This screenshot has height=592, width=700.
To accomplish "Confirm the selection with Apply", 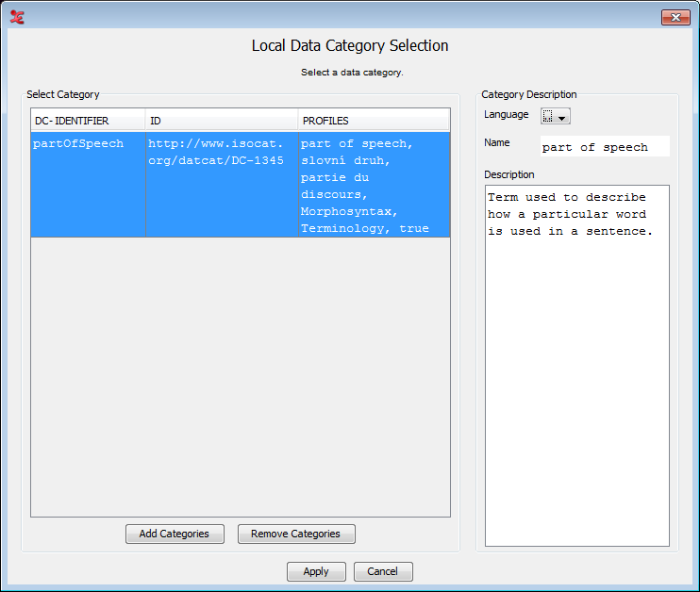I will pos(316,571).
